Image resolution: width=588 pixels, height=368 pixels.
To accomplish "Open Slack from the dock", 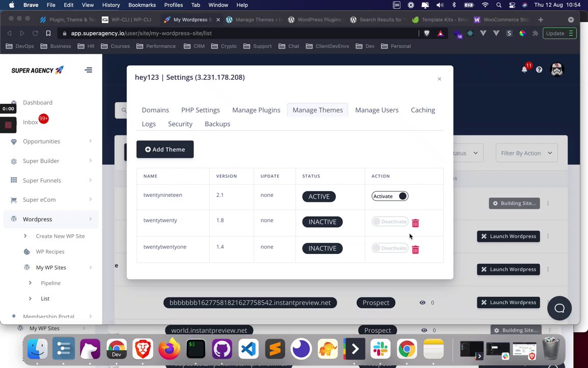I will tap(380, 349).
